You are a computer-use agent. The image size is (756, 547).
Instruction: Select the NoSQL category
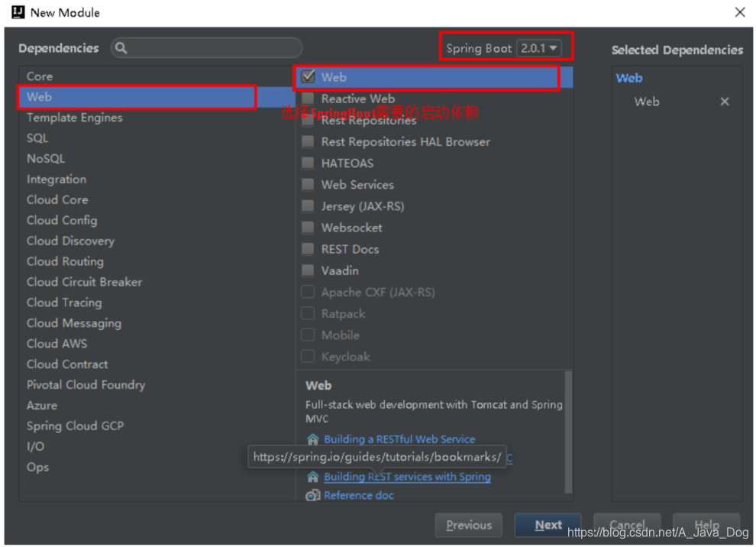[157, 159]
